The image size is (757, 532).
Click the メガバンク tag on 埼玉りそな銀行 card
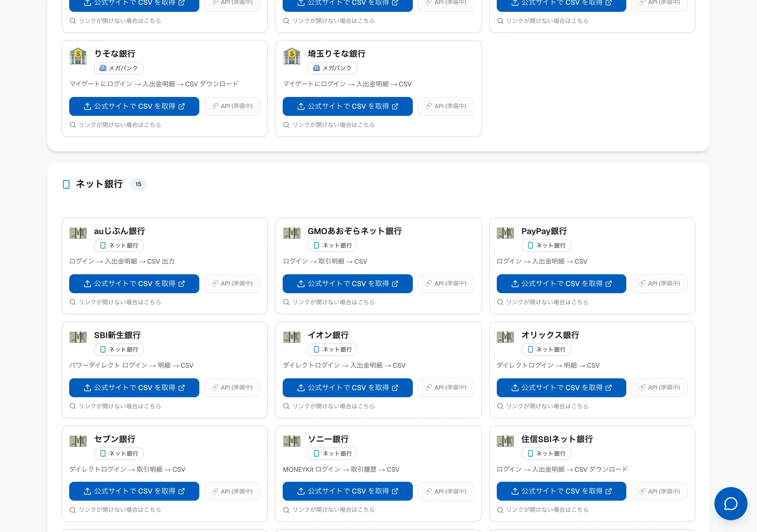[x=332, y=68]
